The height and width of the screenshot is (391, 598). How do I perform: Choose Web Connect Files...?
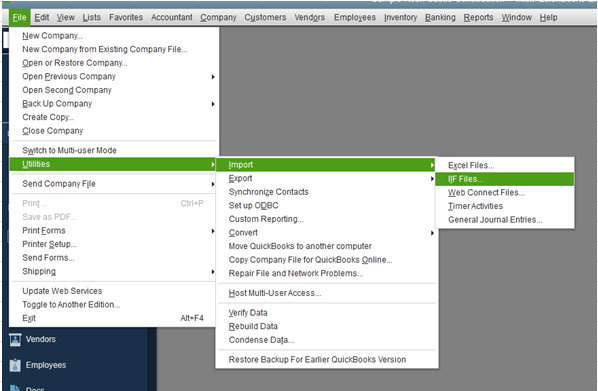click(x=505, y=193)
